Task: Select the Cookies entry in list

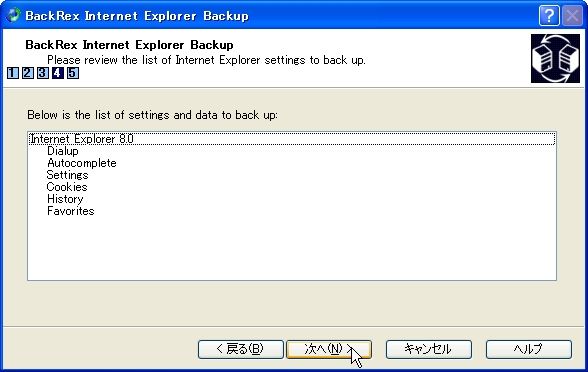Action: click(67, 187)
